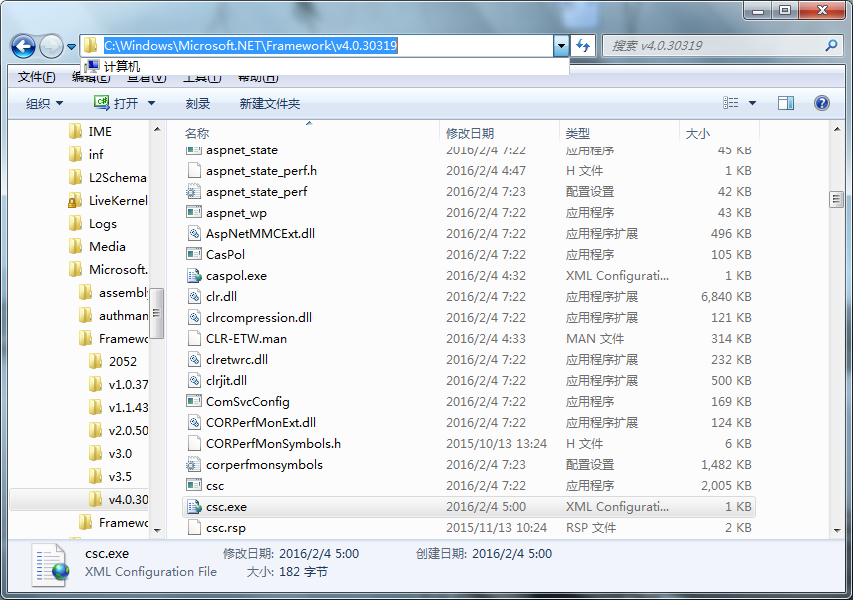Click the file list scroll up arrow

(836, 129)
